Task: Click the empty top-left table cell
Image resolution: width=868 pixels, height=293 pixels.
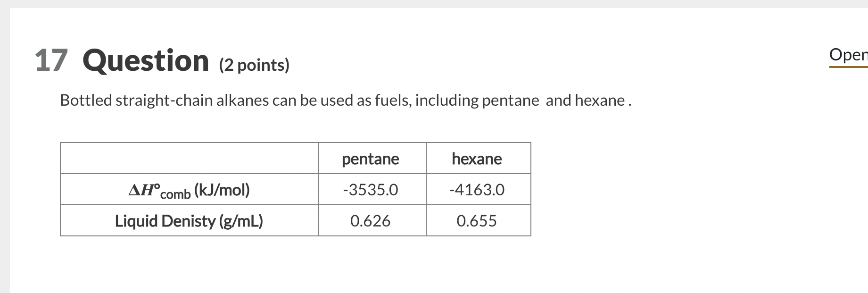Action: 189,159
